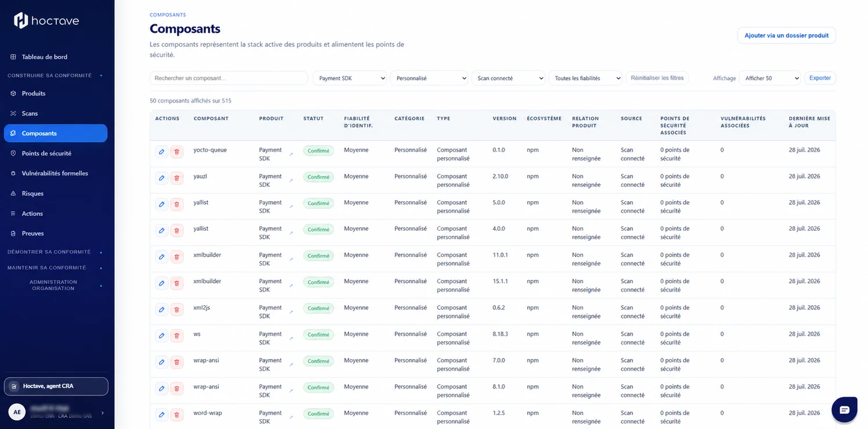Open Payment SDK link in yocto-queue row
This screenshot has width=868, height=429.
(x=291, y=154)
